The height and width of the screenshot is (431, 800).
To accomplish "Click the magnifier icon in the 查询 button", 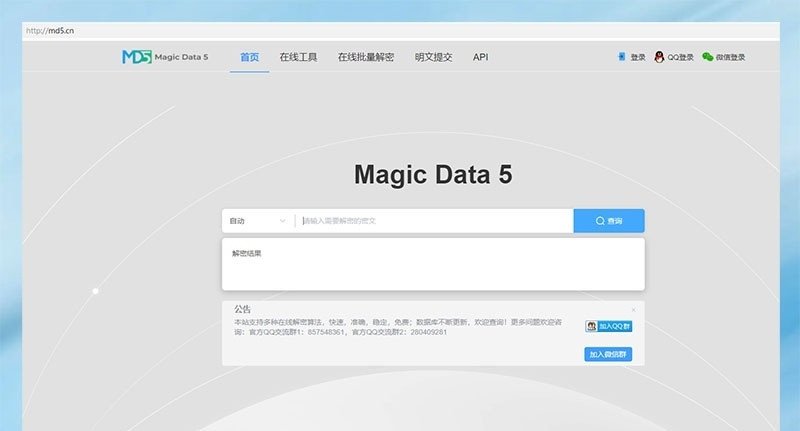I will click(x=600, y=221).
